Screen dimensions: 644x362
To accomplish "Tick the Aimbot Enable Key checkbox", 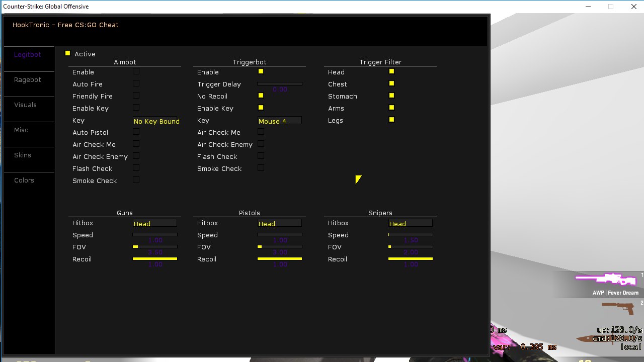I will click(x=136, y=108).
